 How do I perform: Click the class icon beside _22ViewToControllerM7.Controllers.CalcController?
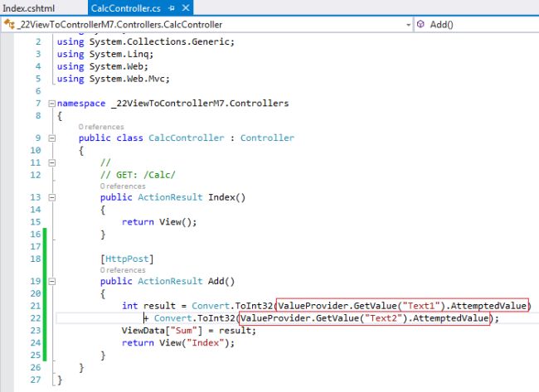coord(9,24)
